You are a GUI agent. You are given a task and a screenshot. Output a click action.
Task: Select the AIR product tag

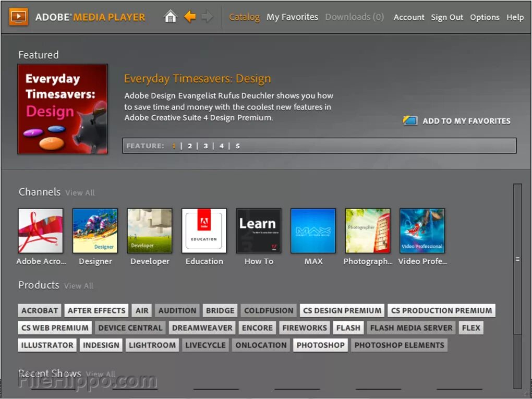pyautogui.click(x=142, y=310)
